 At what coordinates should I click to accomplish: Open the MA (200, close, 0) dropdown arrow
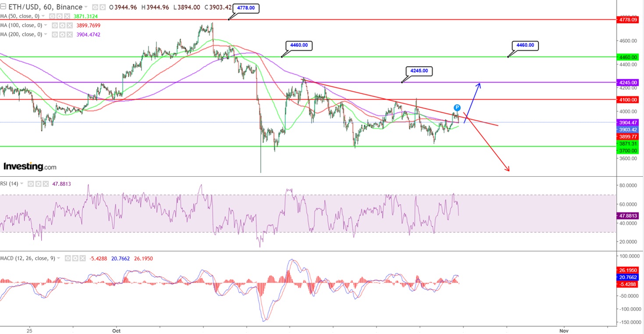tap(46, 34)
